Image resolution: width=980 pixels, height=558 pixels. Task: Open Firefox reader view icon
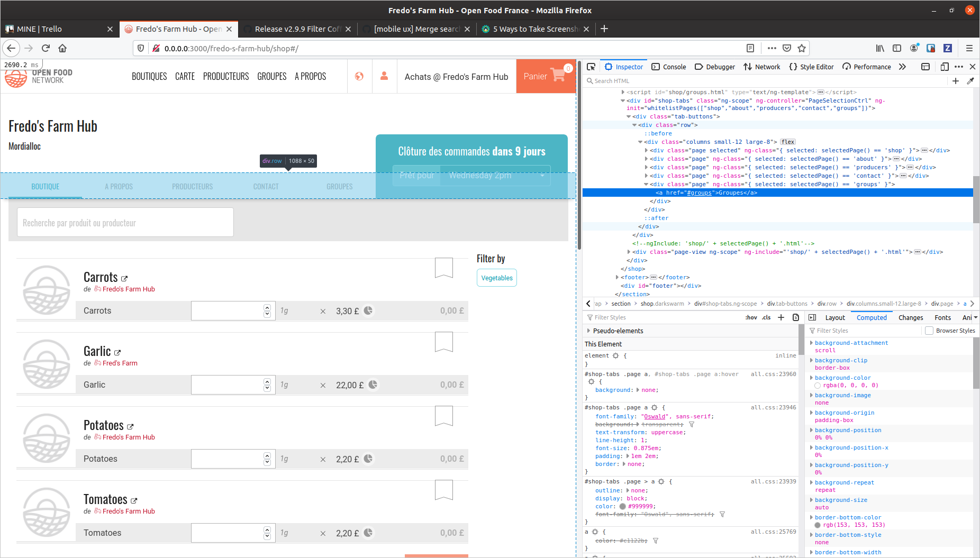coord(750,48)
